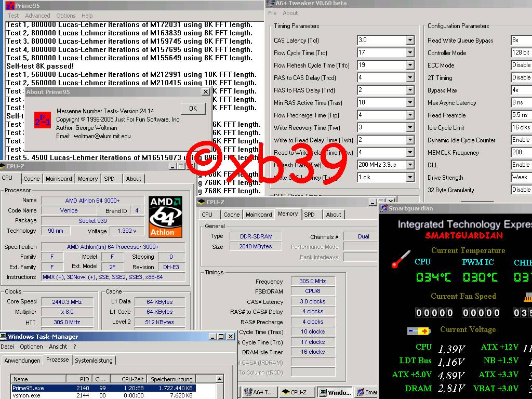Click the Prime95 logo in About dialog
Screen dimensions: 532x399
tap(43, 120)
